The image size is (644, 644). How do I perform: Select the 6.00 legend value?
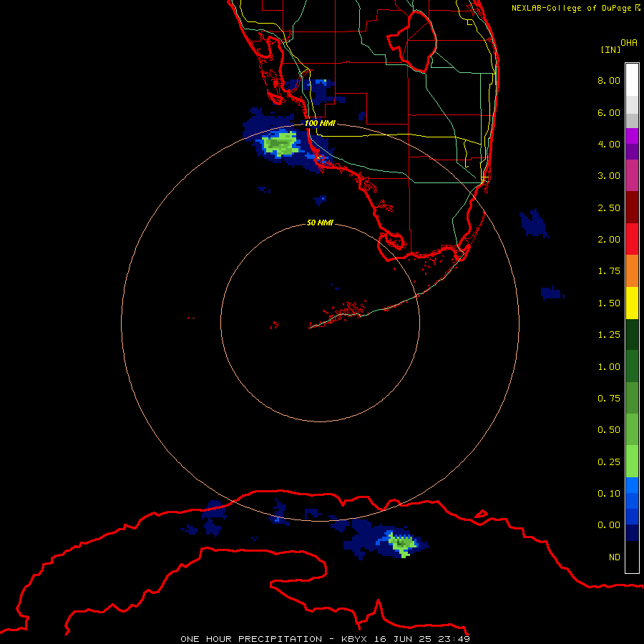pyautogui.click(x=609, y=112)
